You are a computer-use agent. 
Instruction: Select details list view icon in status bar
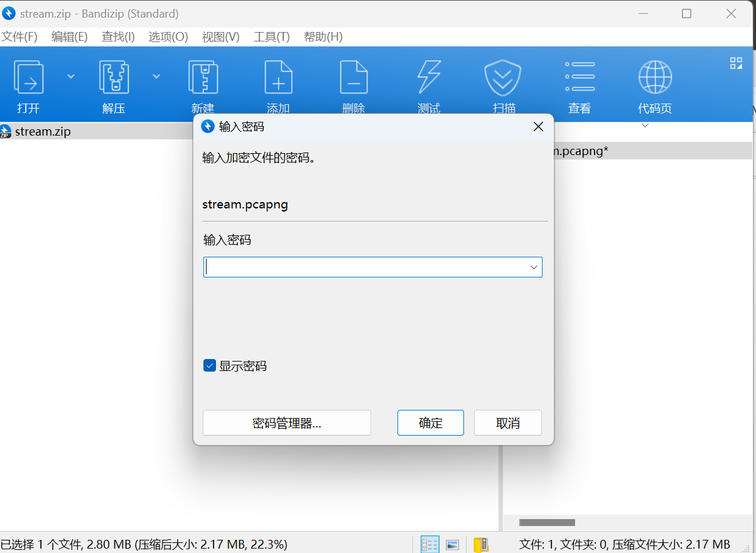pyautogui.click(x=430, y=544)
